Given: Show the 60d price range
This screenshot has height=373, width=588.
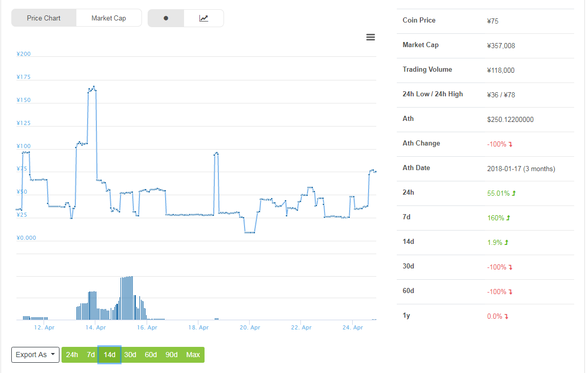Looking at the screenshot, I should 151,355.
